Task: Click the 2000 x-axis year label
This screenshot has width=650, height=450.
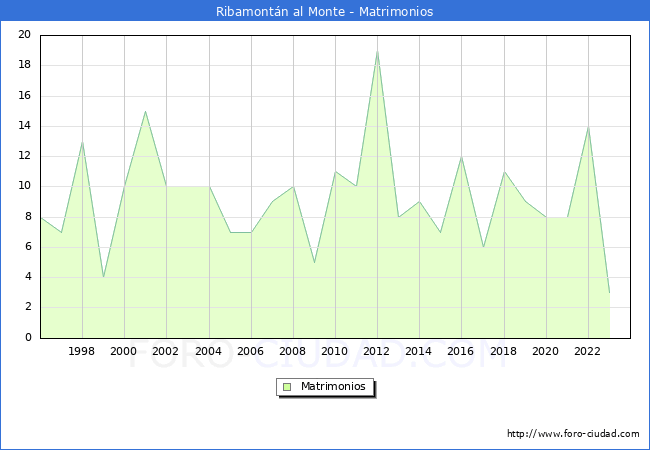Action: click(124, 351)
